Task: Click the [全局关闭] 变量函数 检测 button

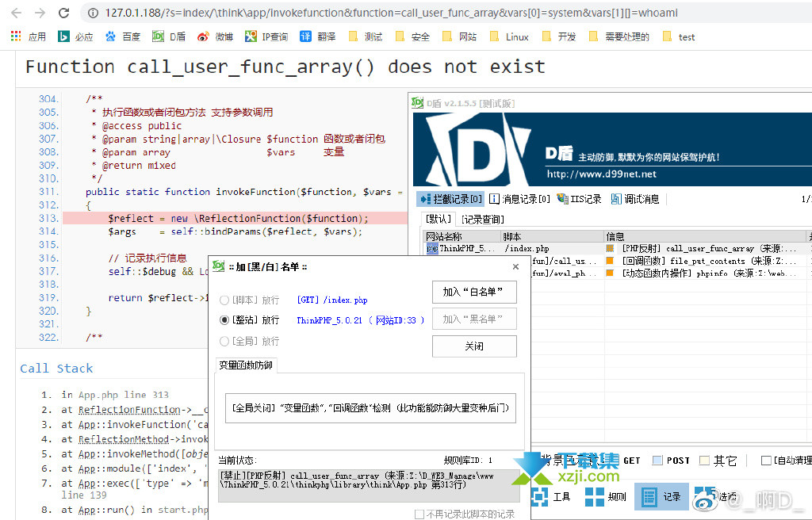Action: point(371,408)
